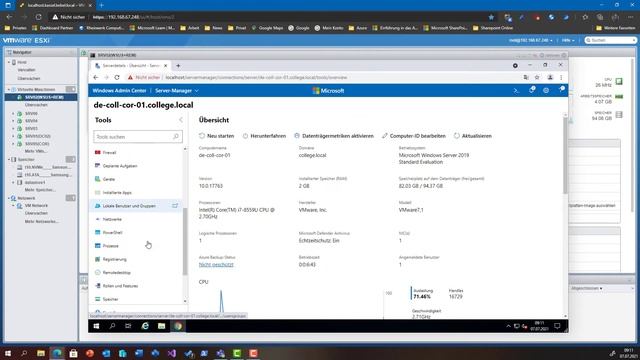Select the highlighted SRV VM in Navigator
This screenshot has height=360, width=640.
pos(41,98)
